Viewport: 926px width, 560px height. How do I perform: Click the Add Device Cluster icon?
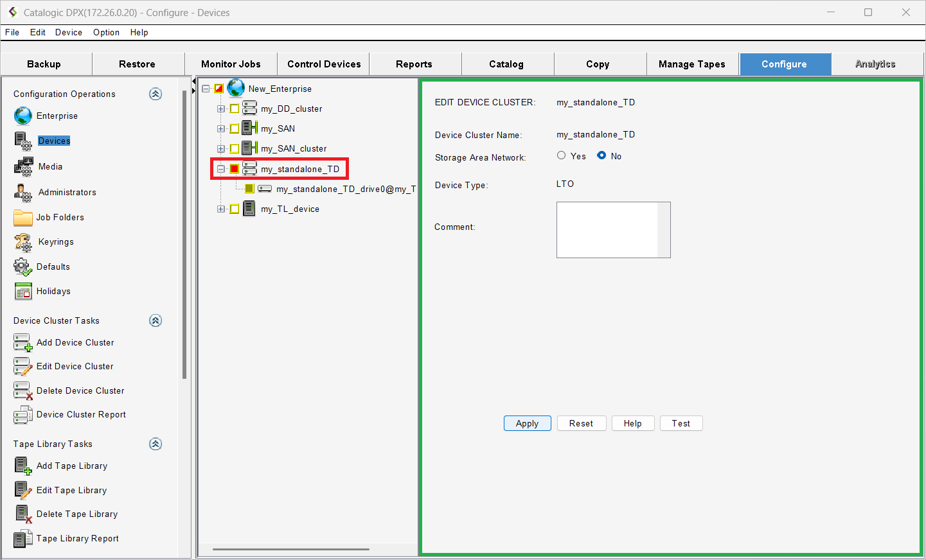click(23, 343)
